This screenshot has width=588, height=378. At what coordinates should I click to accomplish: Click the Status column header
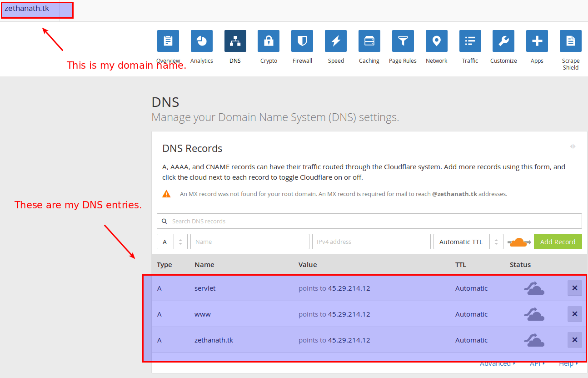[520, 265]
